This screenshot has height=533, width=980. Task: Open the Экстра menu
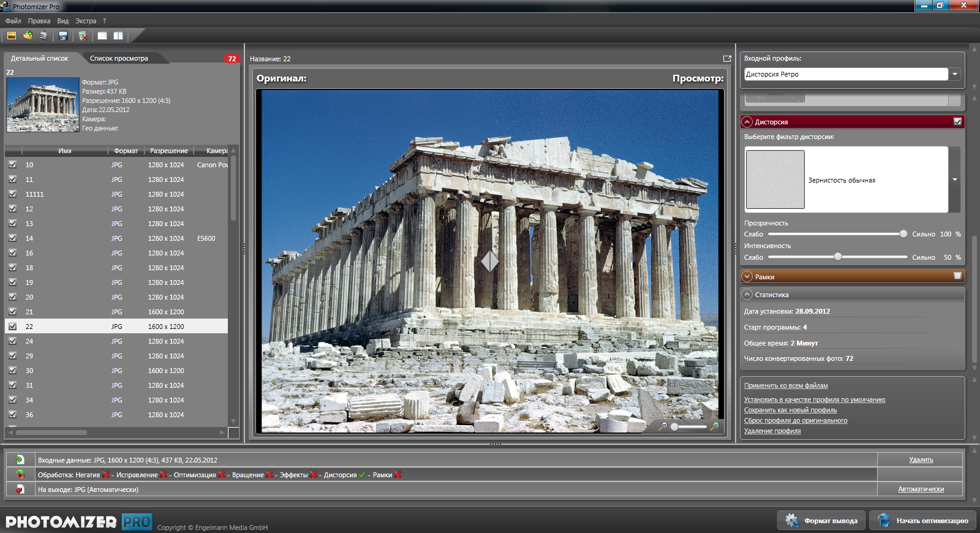pos(86,21)
